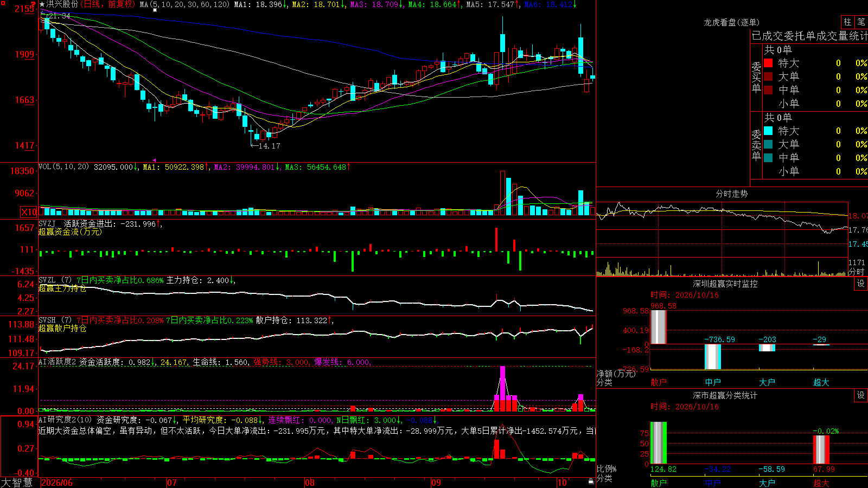Viewport: 868px width, 488px height.
Task: Click teal 中单 swatch under 委卖单
Action: tap(768, 158)
